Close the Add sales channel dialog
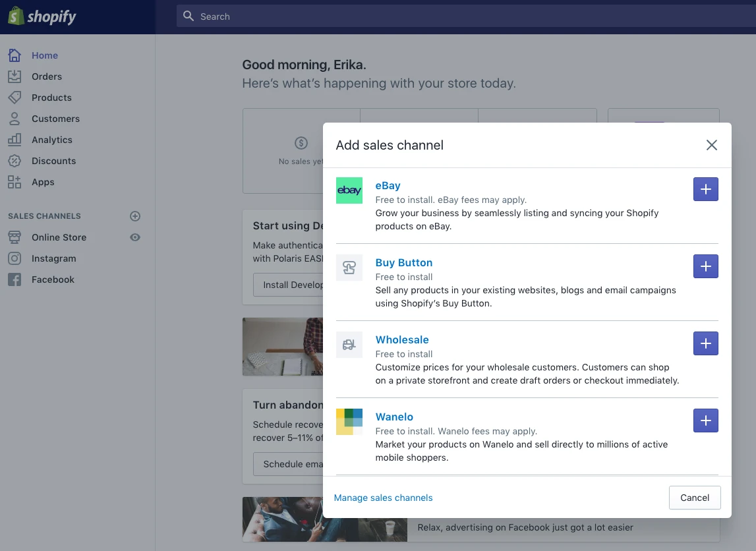 712,145
